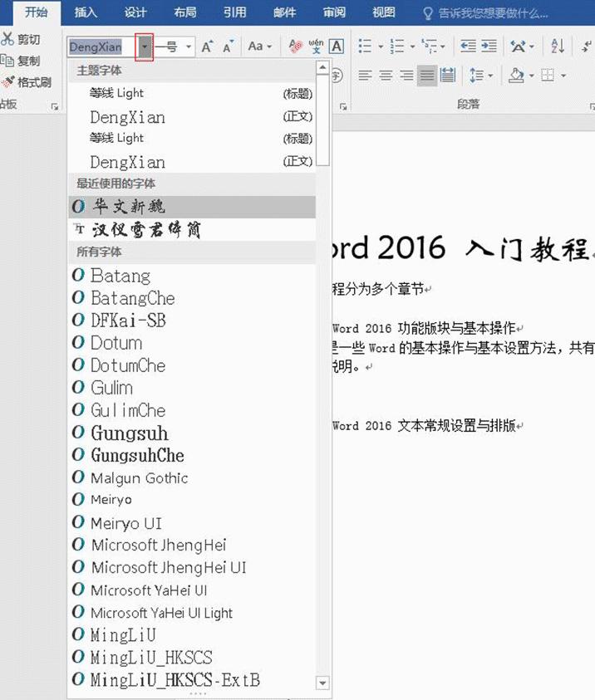Expand the borders dropdown arrow
Viewport: 595px width, 700px height.
563,76
